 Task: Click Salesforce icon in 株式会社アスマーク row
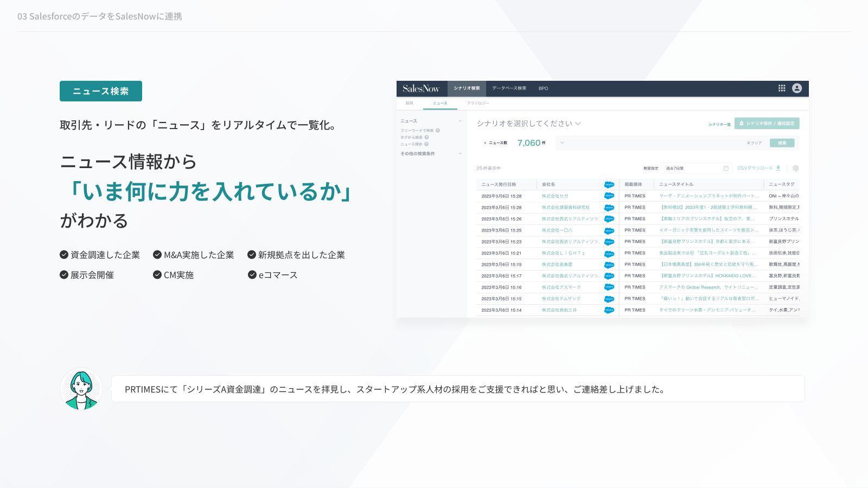(609, 287)
